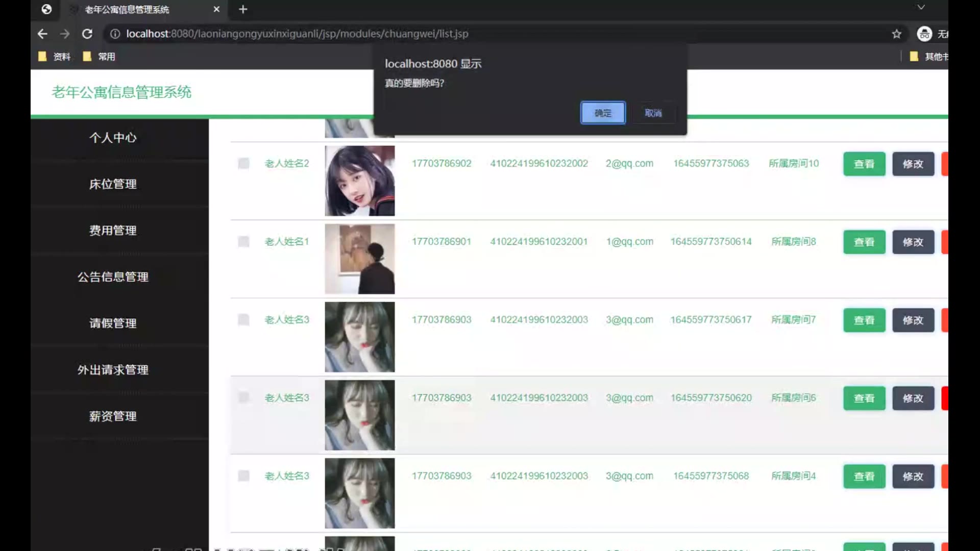Select the value 16455977375068
Screen dimensions: 980x551
pos(711,475)
